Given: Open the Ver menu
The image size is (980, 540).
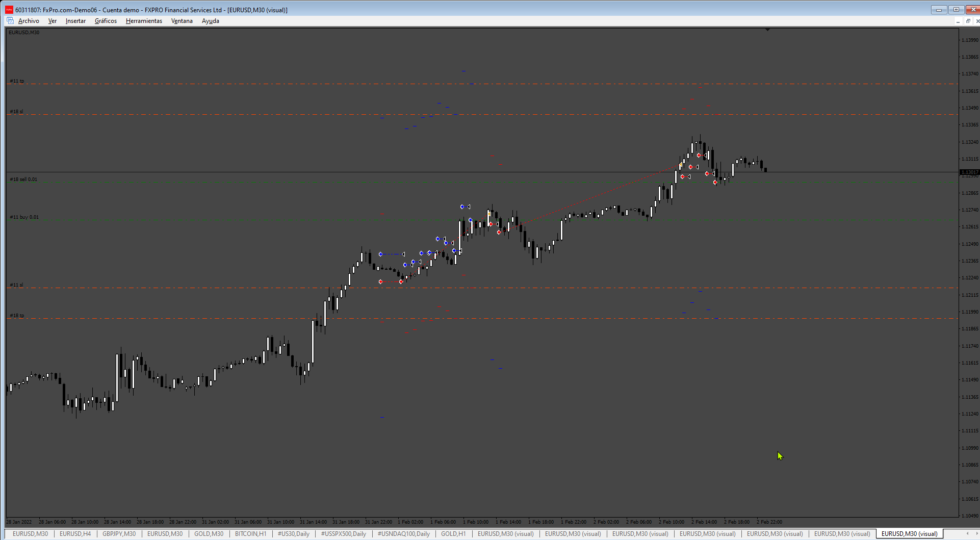Looking at the screenshot, I should tap(53, 21).
